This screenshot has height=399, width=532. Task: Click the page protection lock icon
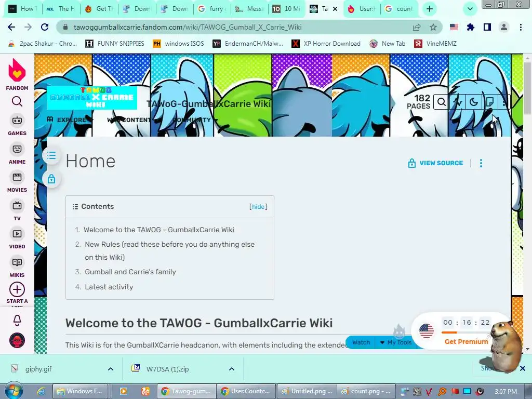click(51, 179)
